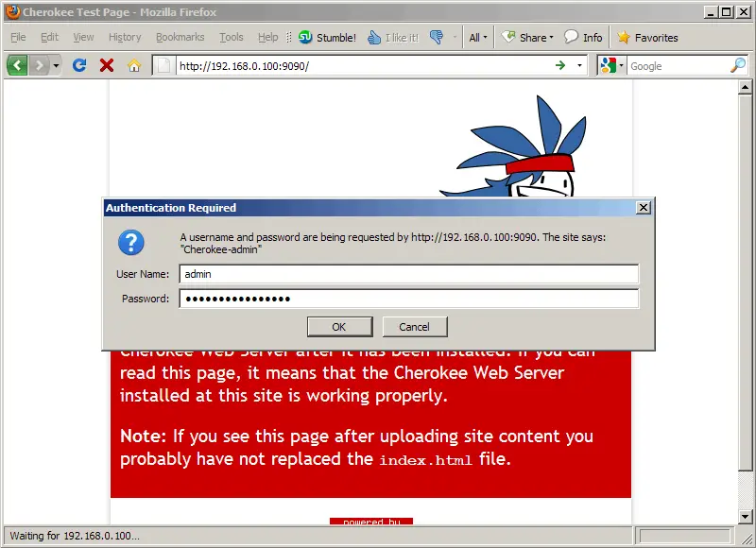Viewport: 756px width, 548px height.
Task: Click the green Back navigation arrow
Action: [x=17, y=65]
